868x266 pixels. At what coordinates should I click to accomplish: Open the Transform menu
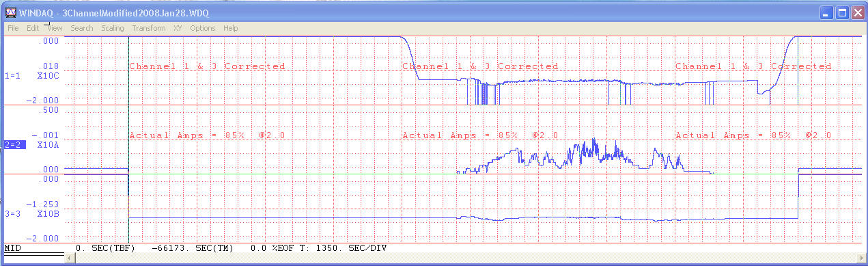149,28
